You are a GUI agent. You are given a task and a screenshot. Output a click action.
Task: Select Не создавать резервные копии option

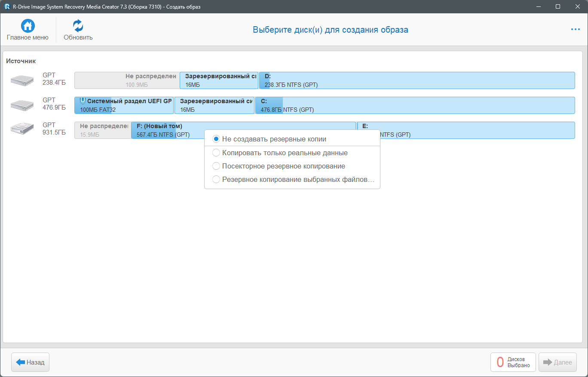[216, 139]
